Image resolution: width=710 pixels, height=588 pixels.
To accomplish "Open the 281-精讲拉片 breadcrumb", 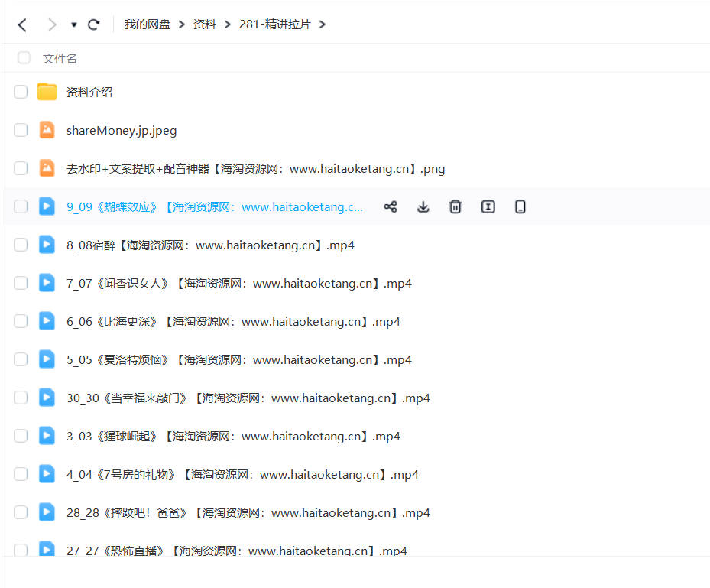I will 275,24.
